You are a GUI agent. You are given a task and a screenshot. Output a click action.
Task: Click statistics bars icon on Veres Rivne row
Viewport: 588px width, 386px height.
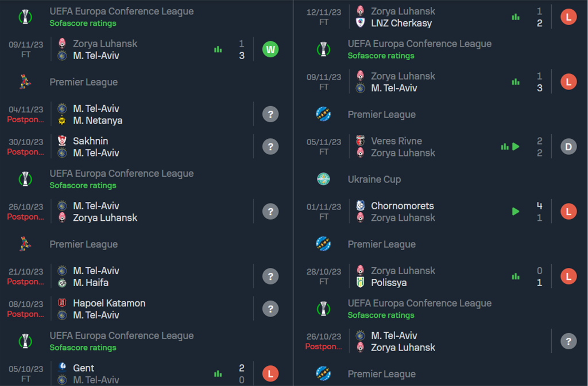click(x=505, y=147)
